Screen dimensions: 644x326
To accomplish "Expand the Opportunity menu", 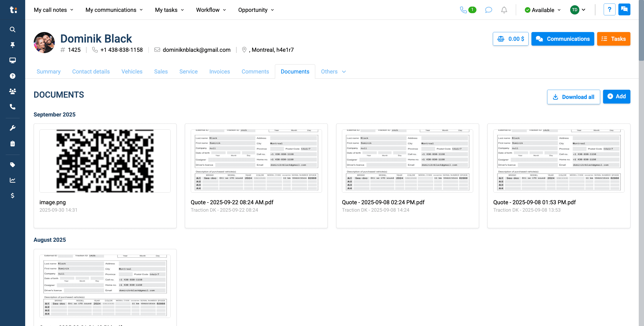I will point(256,10).
